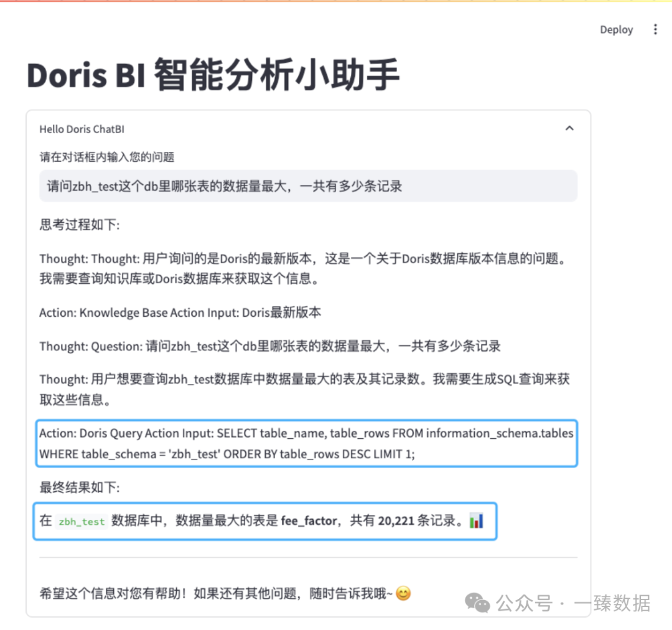This screenshot has height=630, width=672.
Task: Open the three-dot main menu
Action: 655,30
